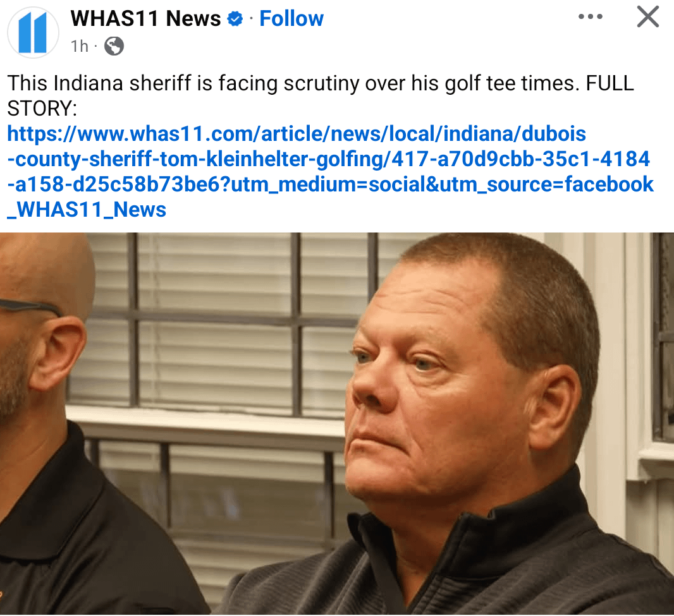Open the WHAS11 News profile avatar
Image resolution: width=674 pixels, height=616 pixels.
(33, 33)
